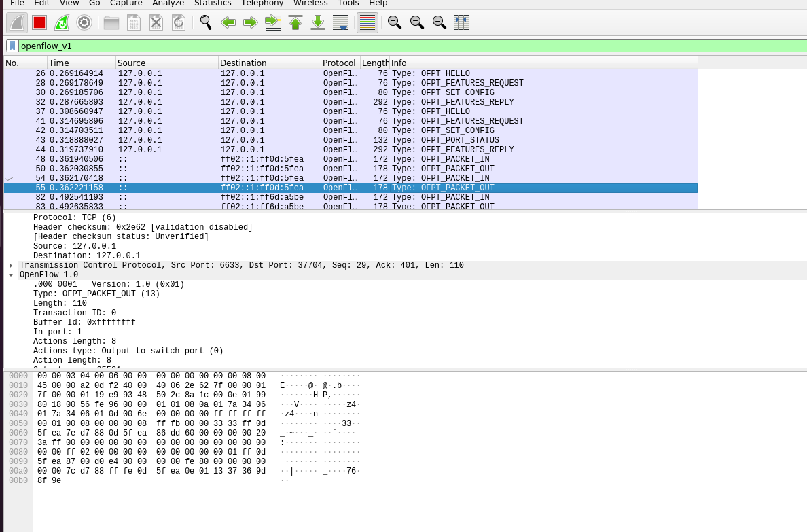
Task: Find a packet magnifier icon
Action: [x=206, y=22]
